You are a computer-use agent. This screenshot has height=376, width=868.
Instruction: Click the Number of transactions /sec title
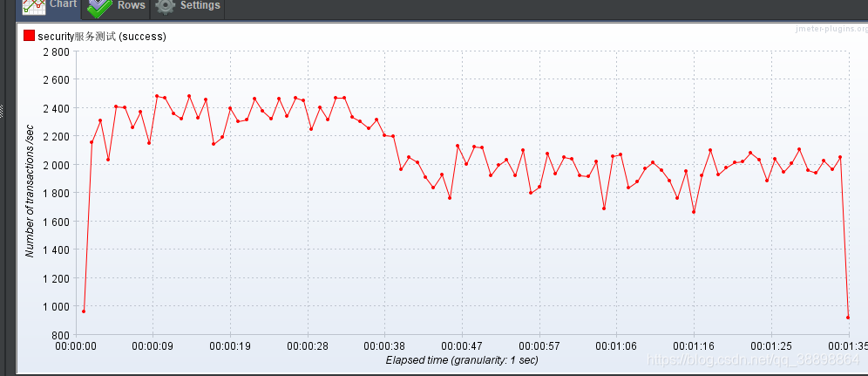click(x=30, y=193)
